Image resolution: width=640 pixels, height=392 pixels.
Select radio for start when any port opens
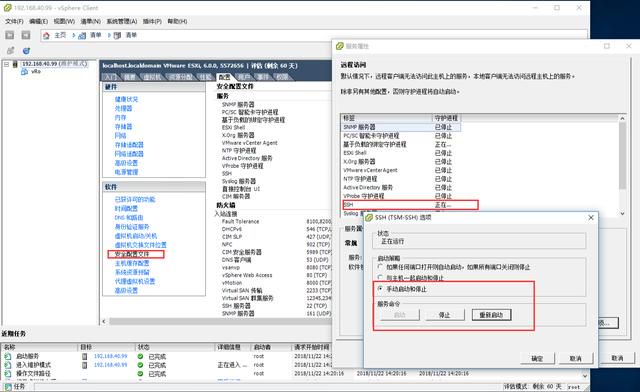(x=380, y=267)
